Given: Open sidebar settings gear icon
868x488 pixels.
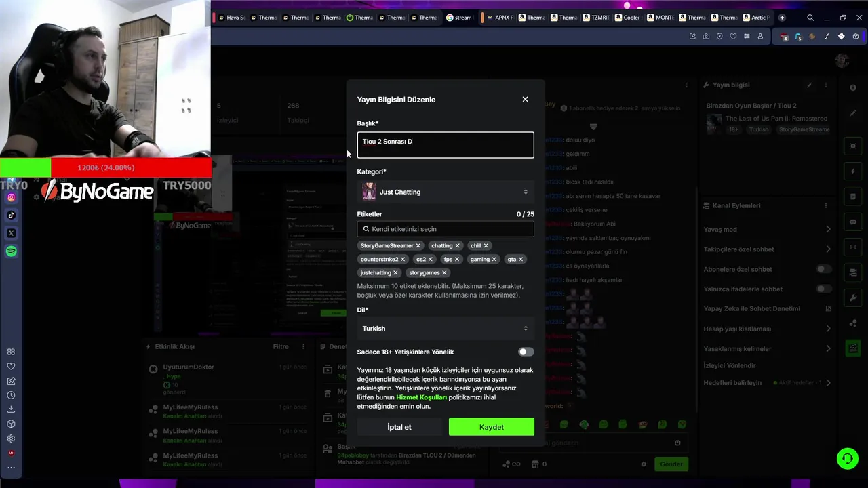Looking at the screenshot, I should tap(11, 439).
